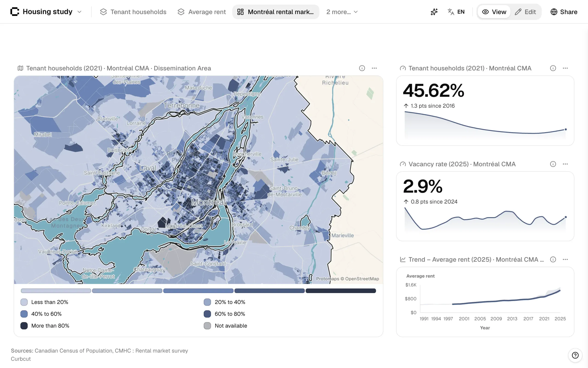Open options menu for Vacancy rate card
Image resolution: width=588 pixels, height=368 pixels.
pyautogui.click(x=565, y=164)
